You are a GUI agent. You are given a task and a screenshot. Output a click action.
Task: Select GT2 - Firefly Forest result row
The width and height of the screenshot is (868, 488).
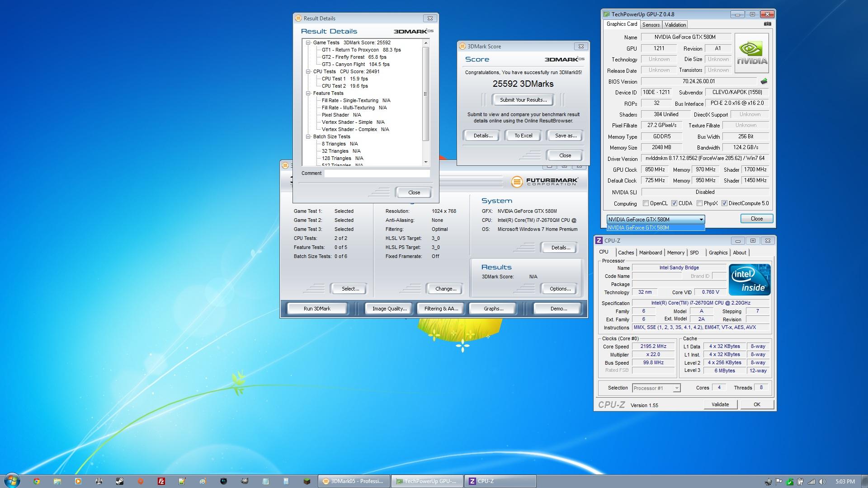354,57
